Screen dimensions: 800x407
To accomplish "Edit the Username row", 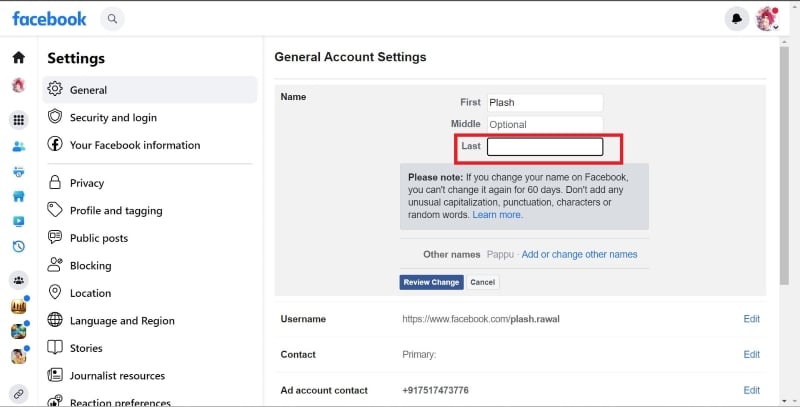I will click(x=752, y=319).
